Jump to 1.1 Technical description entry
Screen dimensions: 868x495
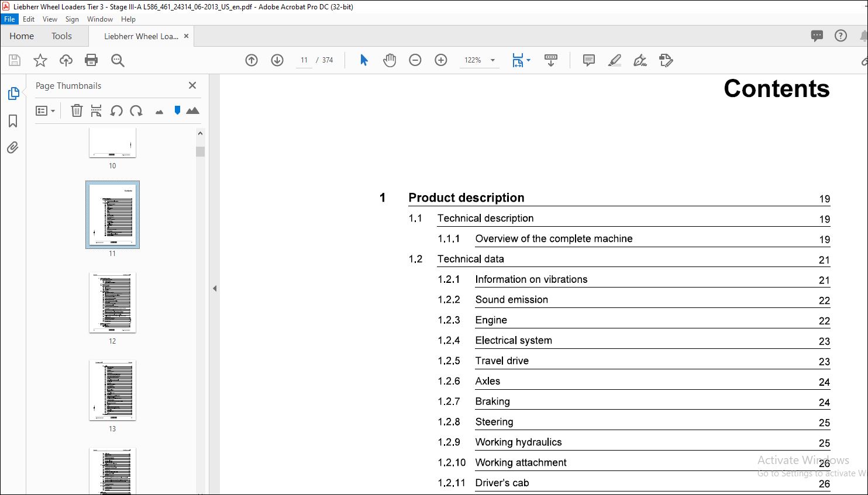coord(485,218)
